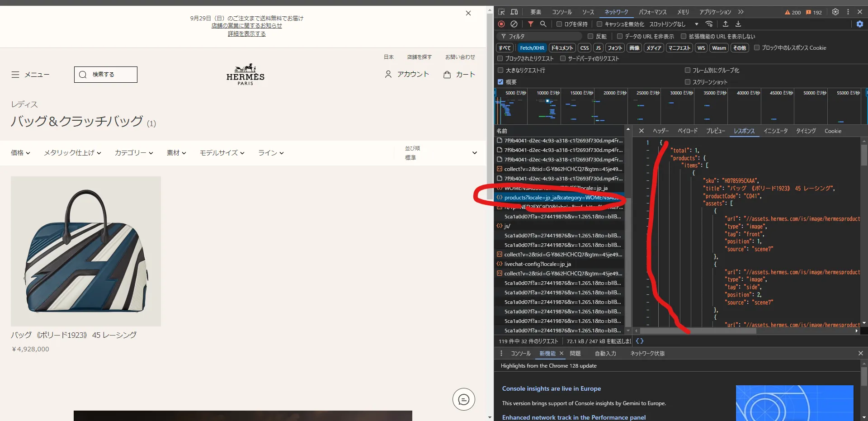Check the キャッシュを無効化 checkbox
The image size is (868, 421).
point(599,24)
